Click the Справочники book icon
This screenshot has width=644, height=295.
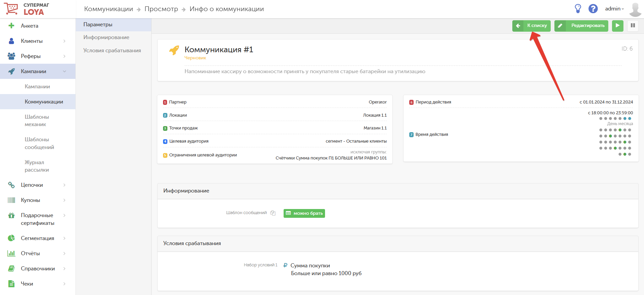click(x=11, y=268)
